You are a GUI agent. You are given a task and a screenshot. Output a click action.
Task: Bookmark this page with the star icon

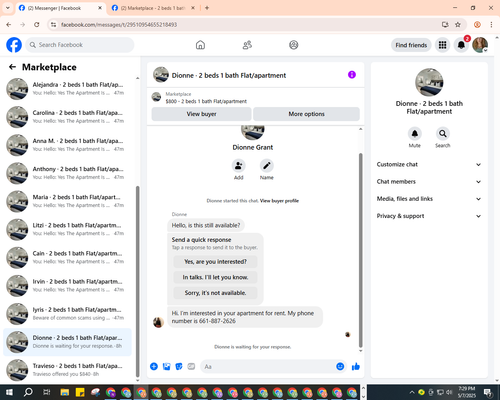pos(458,25)
